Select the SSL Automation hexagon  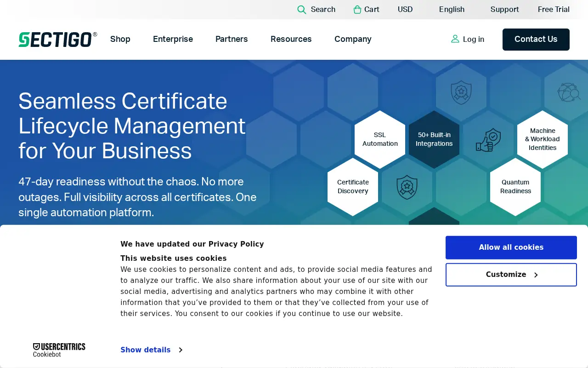(380, 139)
